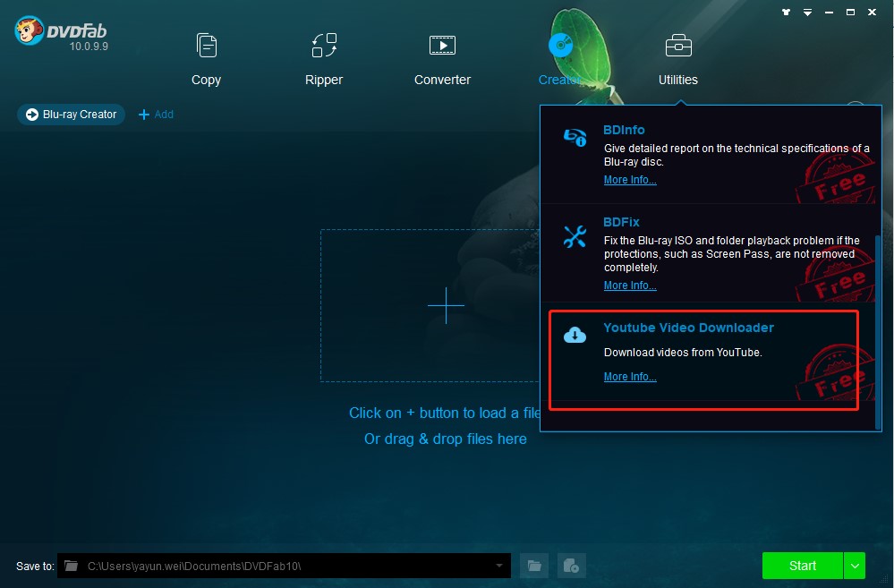Select Youtube Video Downloader title
The height and width of the screenshot is (588, 894).
tap(689, 328)
